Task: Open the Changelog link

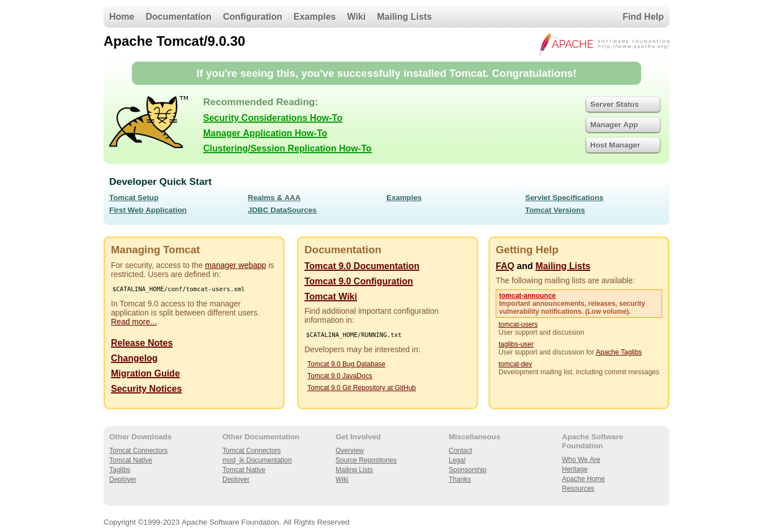Action: coord(134,358)
